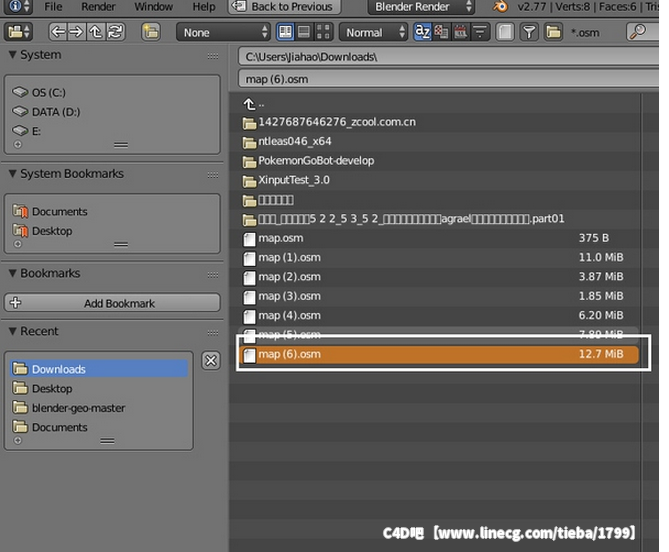Open folder 1427687646276_zcool.com.cn
This screenshot has width=669, height=552.
pos(439,122)
